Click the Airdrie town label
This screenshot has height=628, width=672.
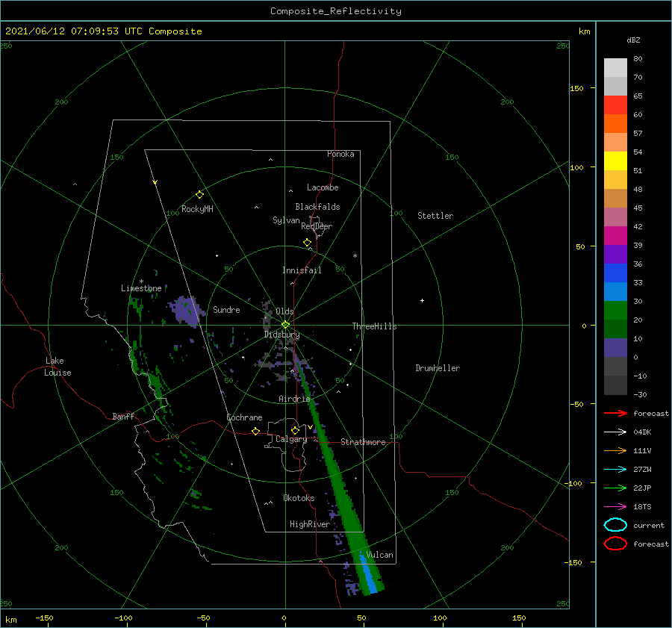click(294, 399)
